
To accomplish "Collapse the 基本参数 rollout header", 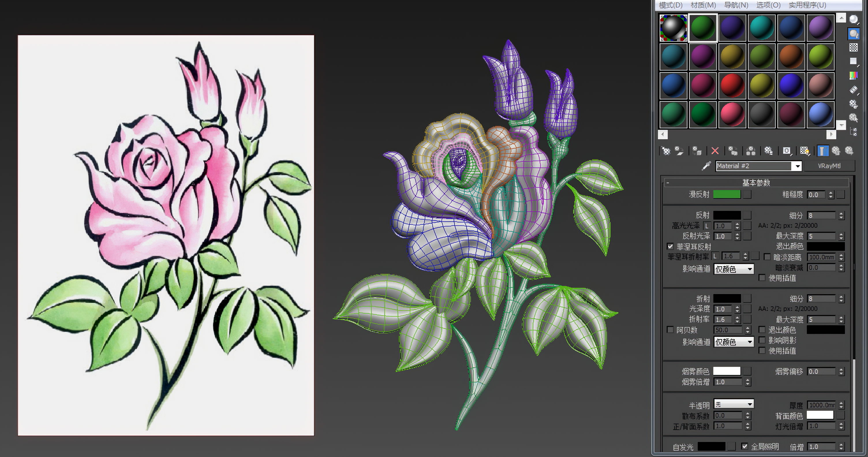I will [x=756, y=183].
